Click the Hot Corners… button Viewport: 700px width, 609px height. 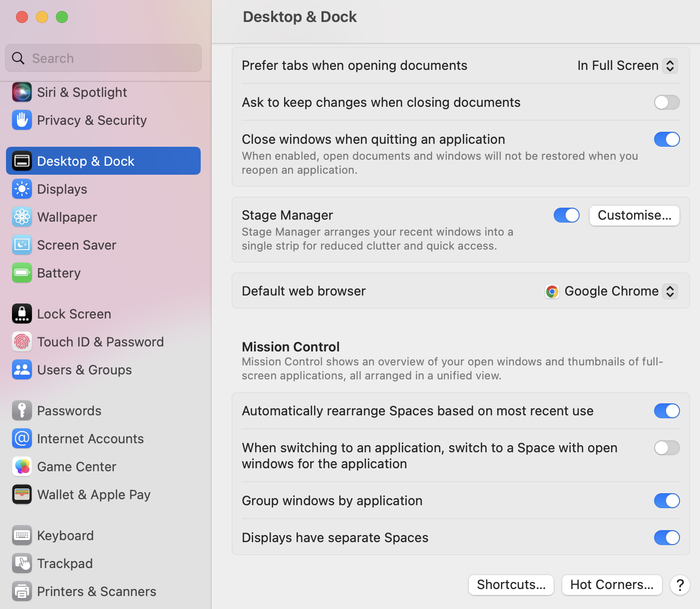[612, 585]
